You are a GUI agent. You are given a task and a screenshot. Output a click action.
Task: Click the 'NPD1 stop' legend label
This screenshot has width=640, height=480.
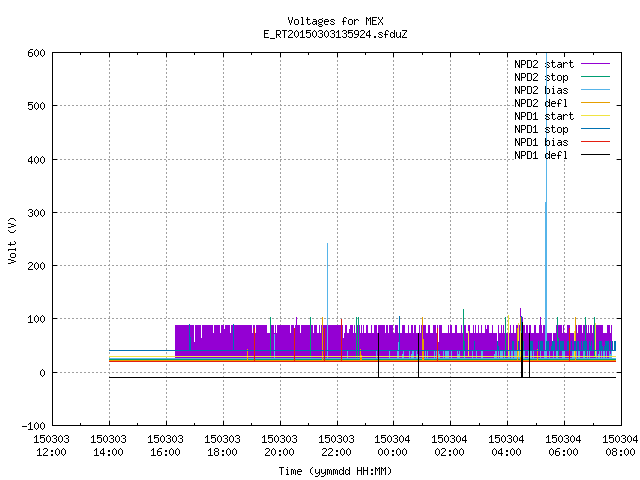pos(541,129)
